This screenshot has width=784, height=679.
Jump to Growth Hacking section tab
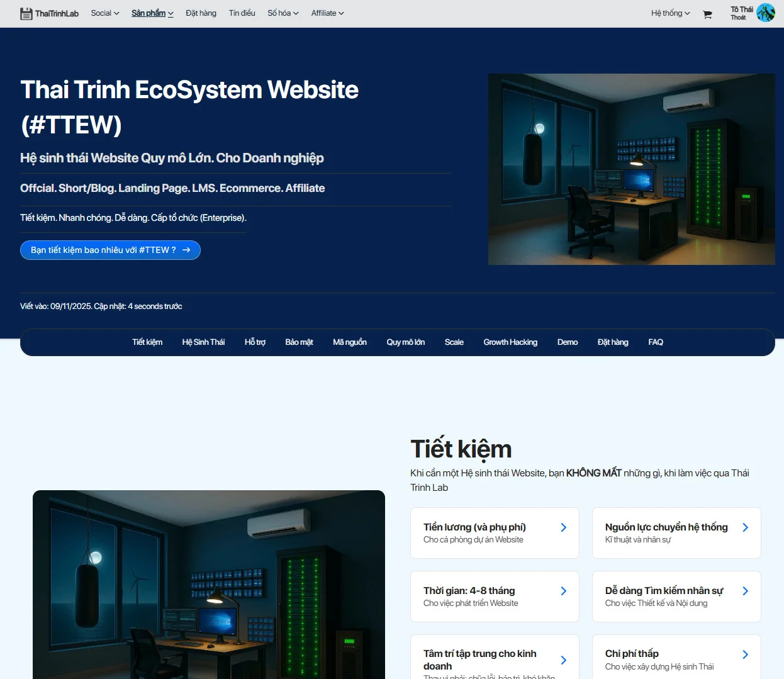(510, 342)
